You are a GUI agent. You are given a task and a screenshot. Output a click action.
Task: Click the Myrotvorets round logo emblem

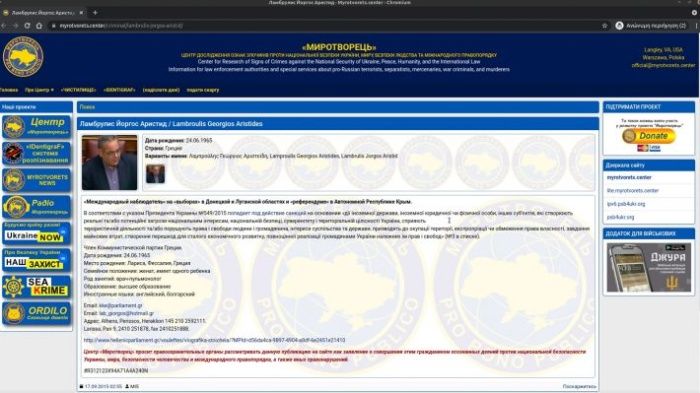click(23, 57)
